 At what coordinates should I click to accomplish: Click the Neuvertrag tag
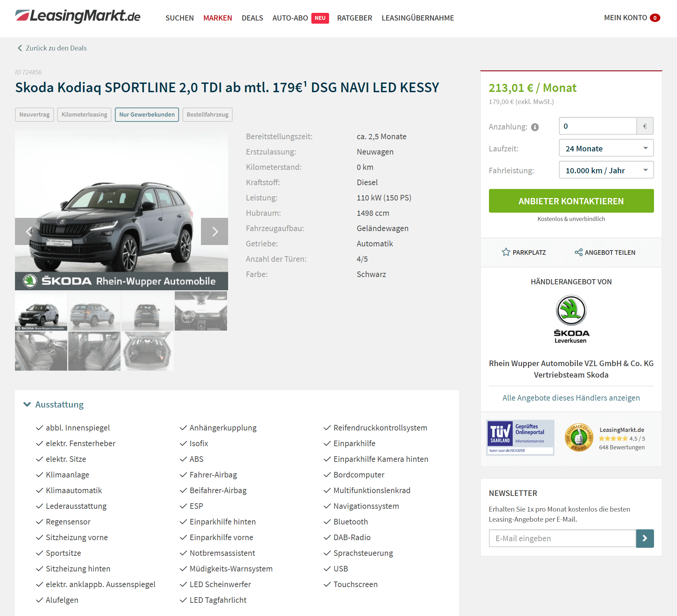click(x=34, y=114)
